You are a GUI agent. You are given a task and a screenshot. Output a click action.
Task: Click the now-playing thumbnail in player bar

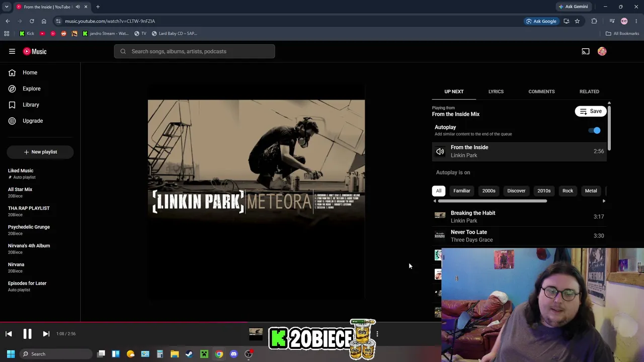pyautogui.click(x=256, y=333)
